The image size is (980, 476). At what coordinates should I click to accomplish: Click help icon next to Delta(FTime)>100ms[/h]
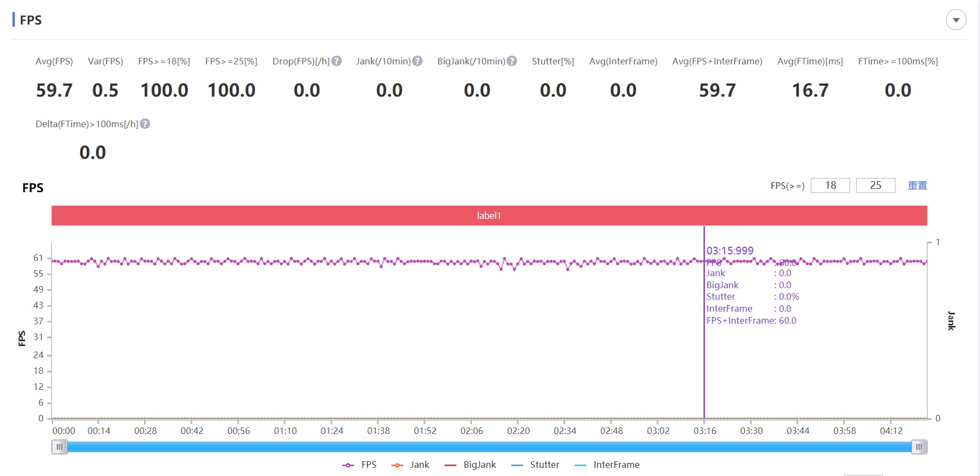tap(145, 124)
